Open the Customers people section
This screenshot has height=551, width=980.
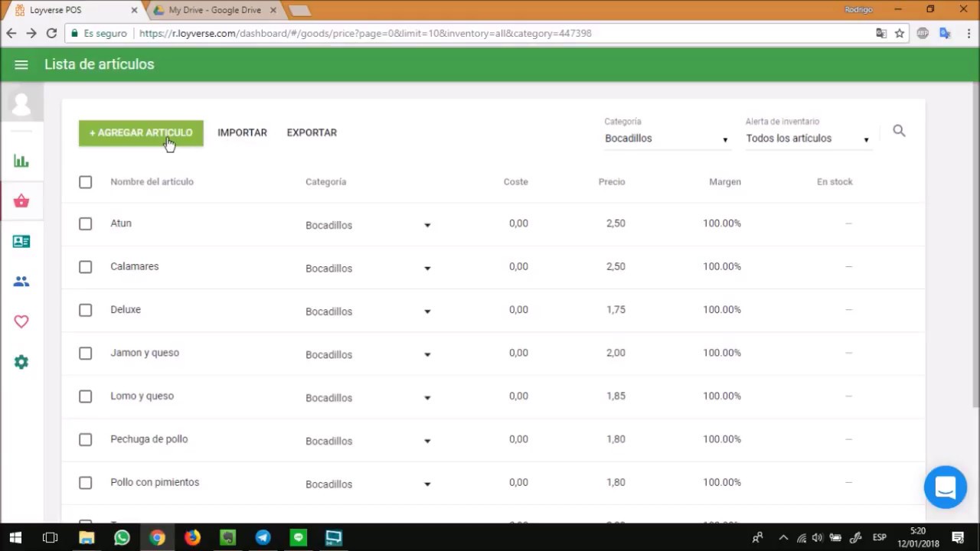point(21,282)
